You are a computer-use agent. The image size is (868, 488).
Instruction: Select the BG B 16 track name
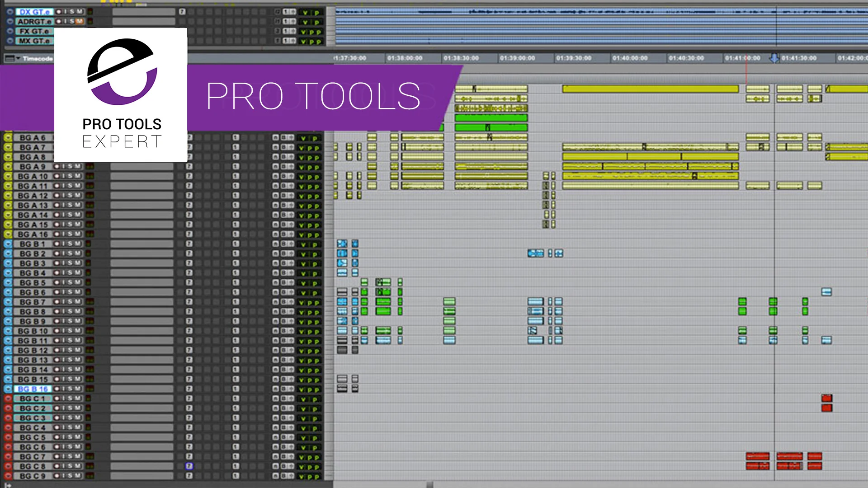point(32,388)
